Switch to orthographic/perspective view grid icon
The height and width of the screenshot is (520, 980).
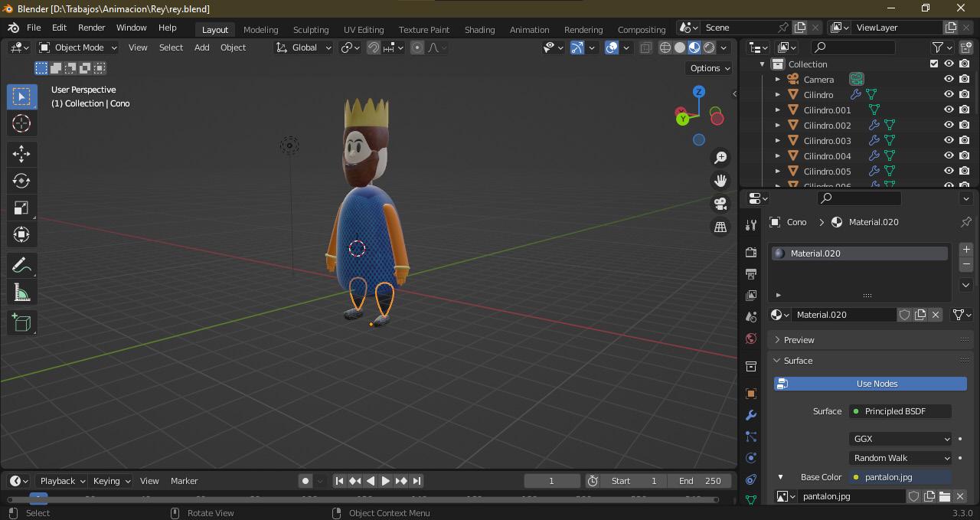[x=720, y=227]
